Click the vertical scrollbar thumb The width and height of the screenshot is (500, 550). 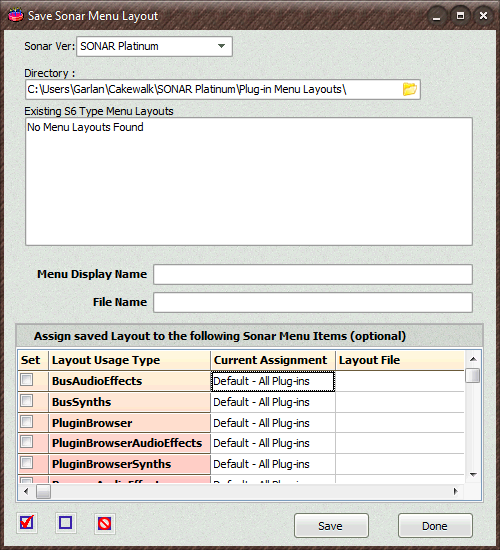click(473, 376)
